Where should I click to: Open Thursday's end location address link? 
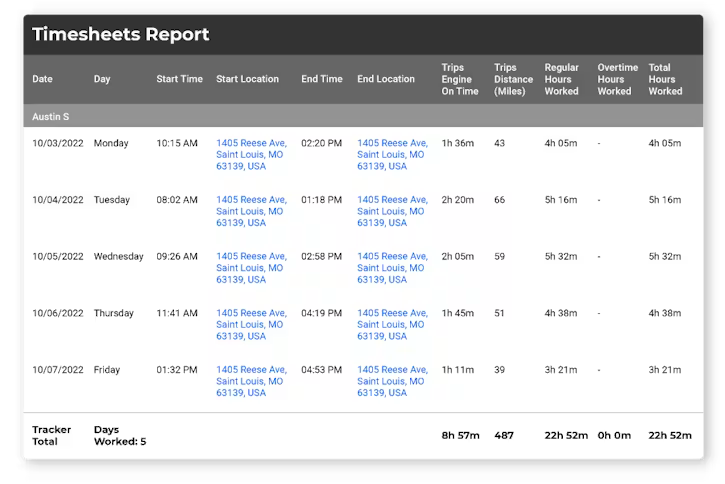coord(392,325)
